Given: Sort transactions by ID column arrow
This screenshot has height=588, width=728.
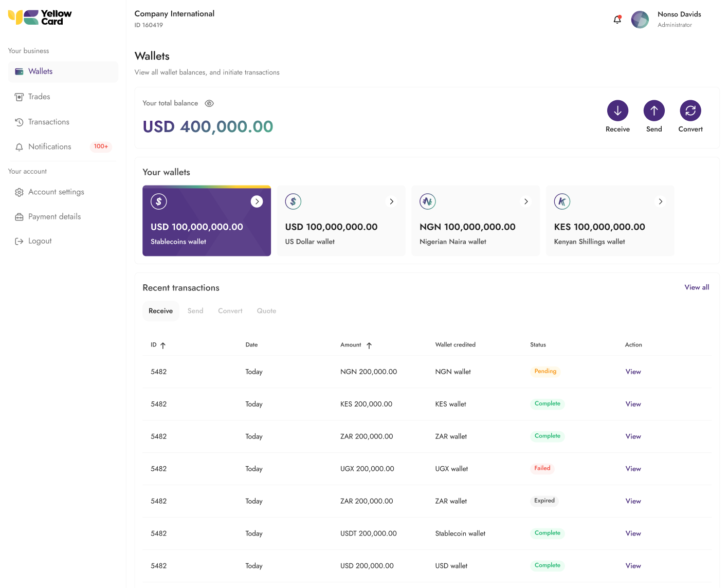Looking at the screenshot, I should [163, 345].
